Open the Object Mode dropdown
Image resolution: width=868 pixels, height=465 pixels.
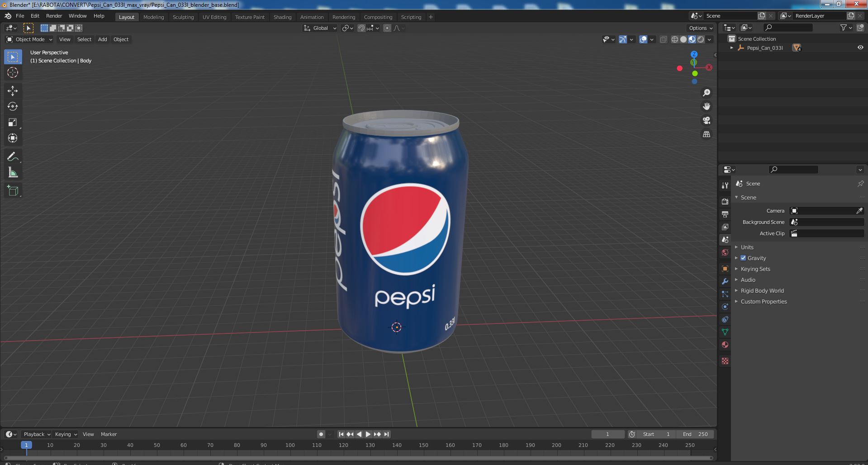click(x=29, y=39)
